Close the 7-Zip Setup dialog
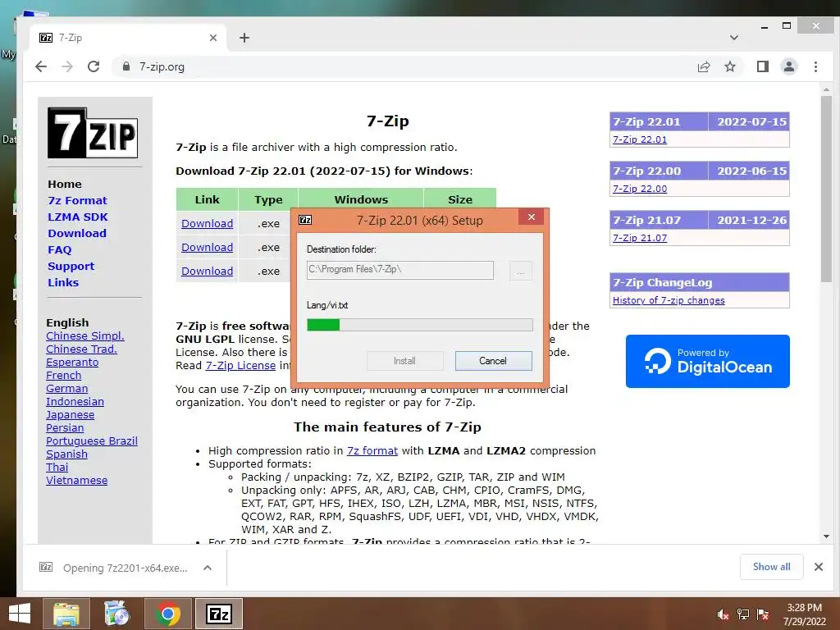This screenshot has height=630, width=840. (x=532, y=217)
